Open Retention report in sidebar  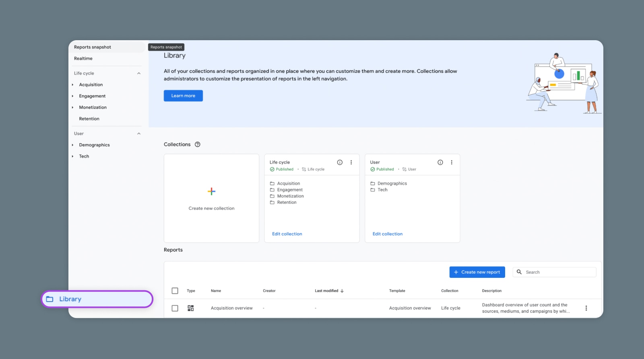click(x=89, y=119)
